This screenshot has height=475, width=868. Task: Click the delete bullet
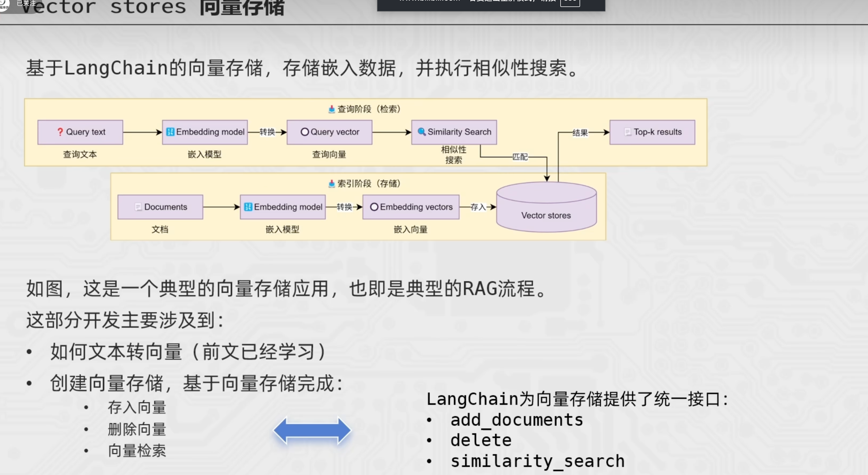481,440
